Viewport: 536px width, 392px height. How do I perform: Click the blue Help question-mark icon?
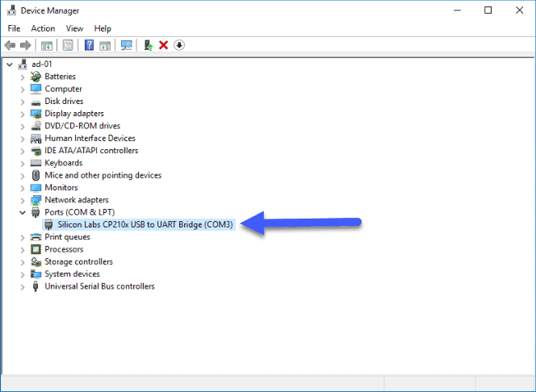click(89, 45)
